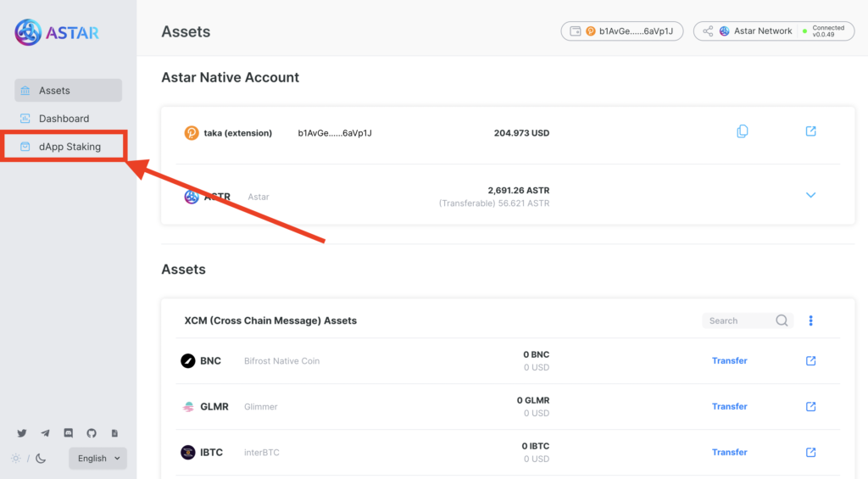Expand the ASTR balance row chevron
The height and width of the screenshot is (479, 868).
(811, 195)
